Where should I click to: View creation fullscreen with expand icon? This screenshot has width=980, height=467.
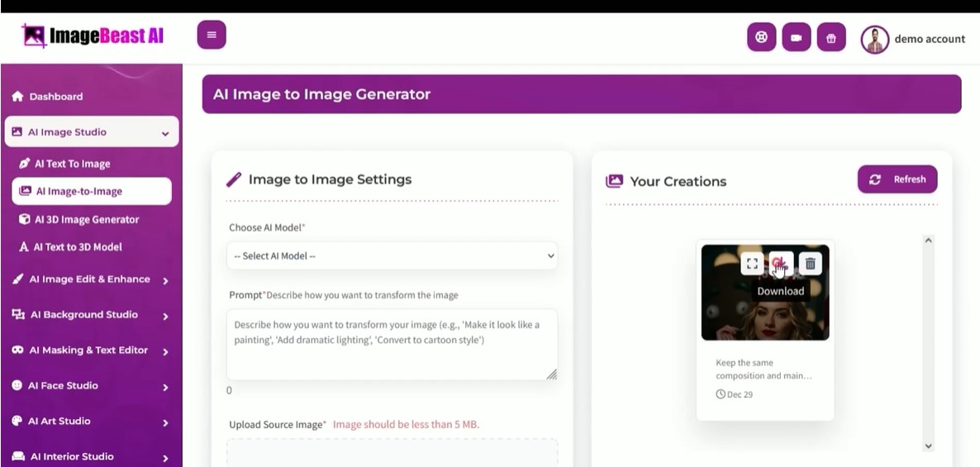[753, 263]
